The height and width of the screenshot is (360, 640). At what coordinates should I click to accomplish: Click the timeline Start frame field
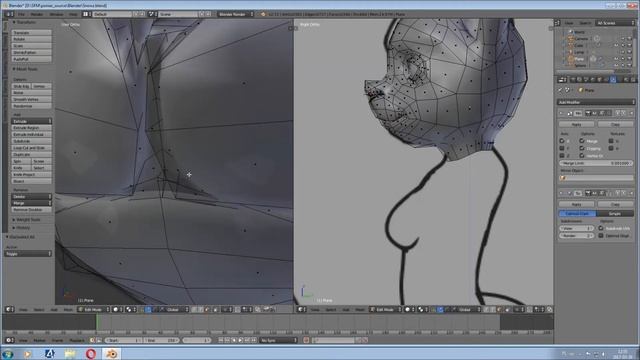pyautogui.click(x=124, y=340)
